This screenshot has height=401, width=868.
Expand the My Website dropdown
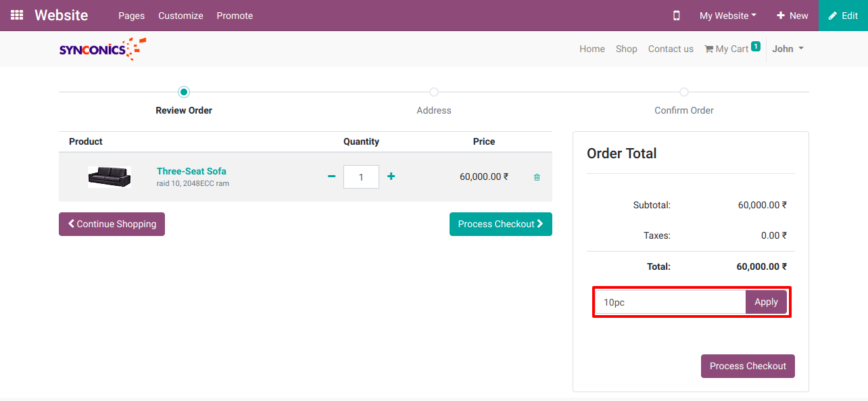727,16
